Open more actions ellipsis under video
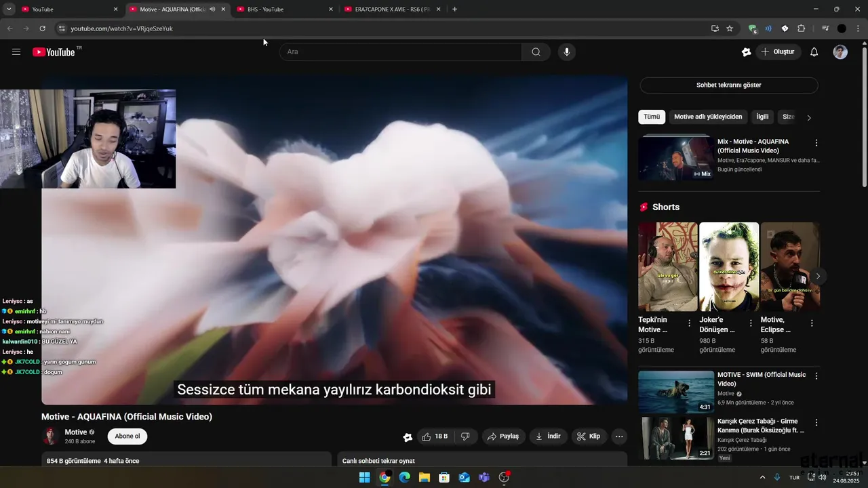Viewport: 868px width, 488px height. point(619,436)
